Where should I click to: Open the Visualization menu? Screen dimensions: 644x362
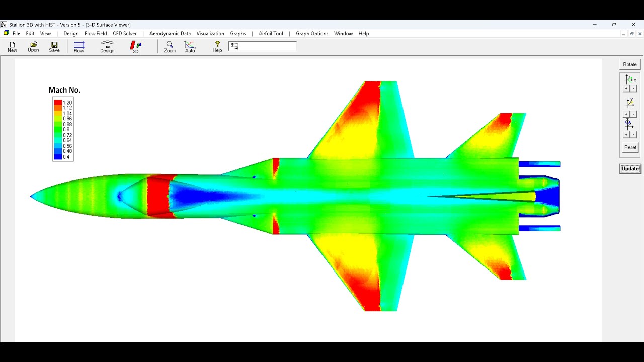(210, 34)
